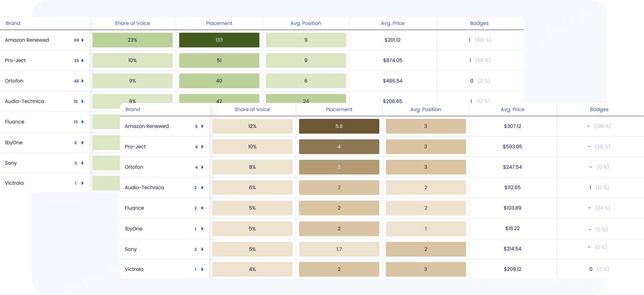The height and width of the screenshot is (295, 644).
Task: Expand Sony row arrow in tan table
Action: tap(203, 249)
